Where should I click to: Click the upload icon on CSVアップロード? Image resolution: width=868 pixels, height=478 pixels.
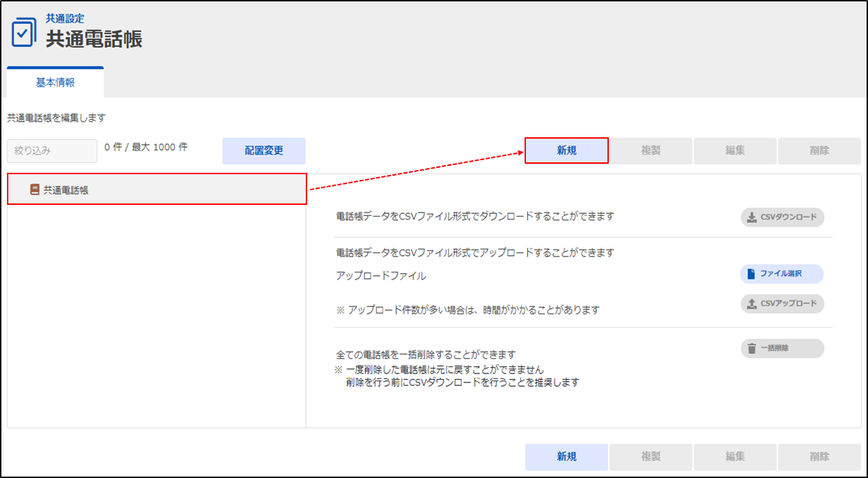tap(752, 304)
